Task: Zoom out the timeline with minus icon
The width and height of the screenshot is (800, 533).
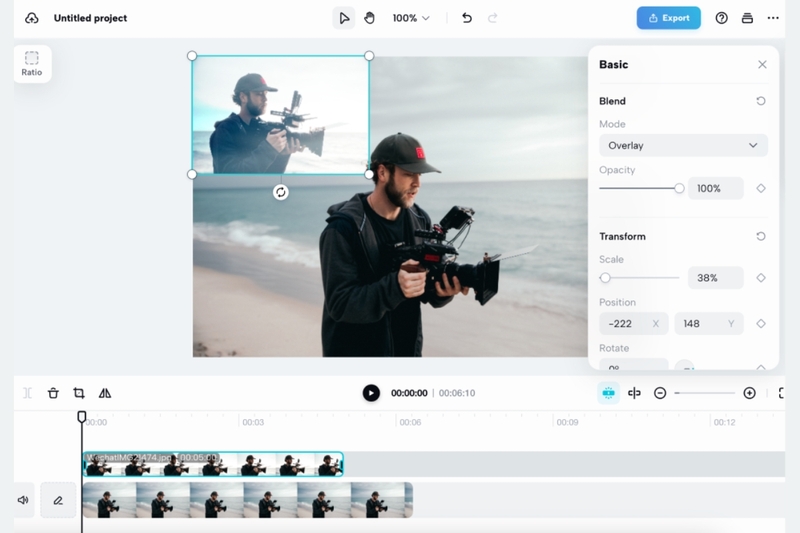Action: point(660,393)
